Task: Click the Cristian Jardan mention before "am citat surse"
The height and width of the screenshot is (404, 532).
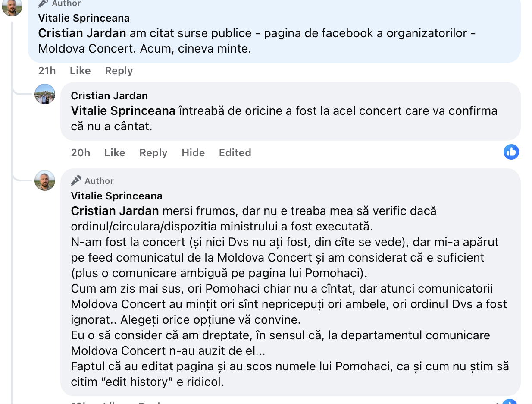Action: (x=82, y=33)
